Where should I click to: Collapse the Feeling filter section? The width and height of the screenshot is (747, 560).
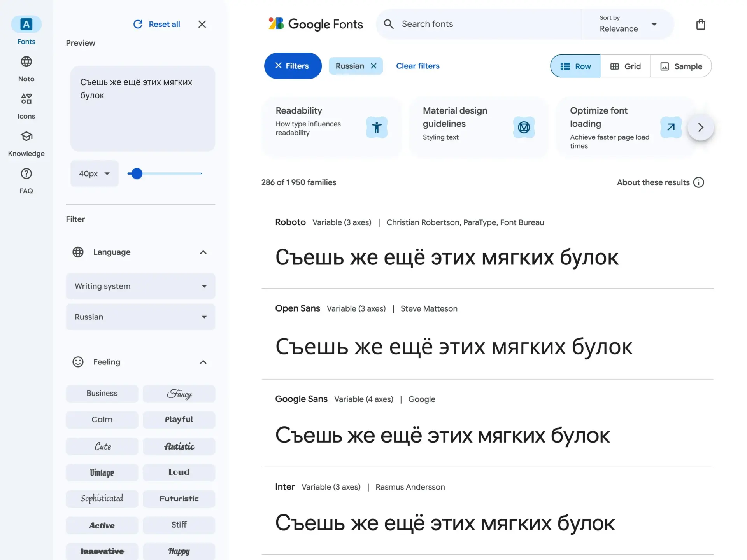(x=203, y=362)
